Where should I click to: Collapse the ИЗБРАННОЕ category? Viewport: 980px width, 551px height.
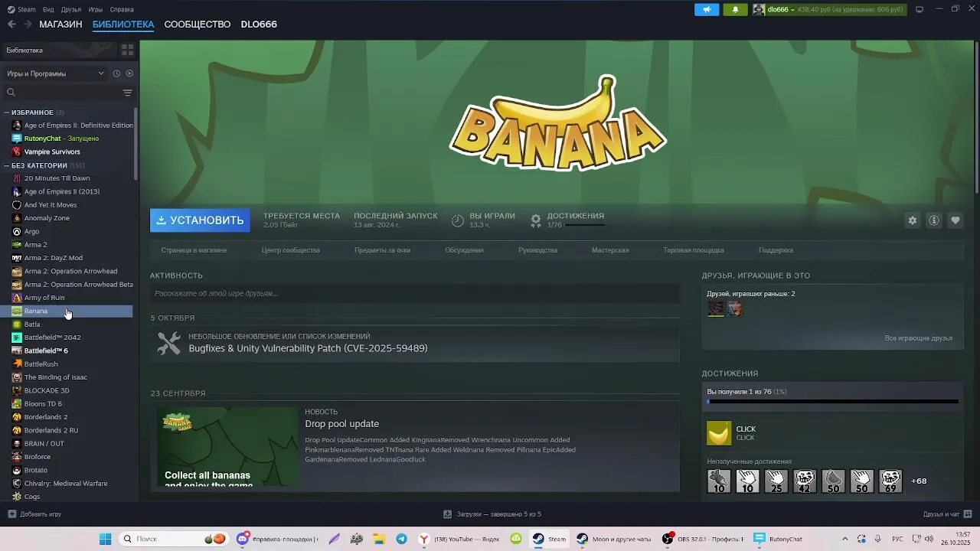point(6,112)
